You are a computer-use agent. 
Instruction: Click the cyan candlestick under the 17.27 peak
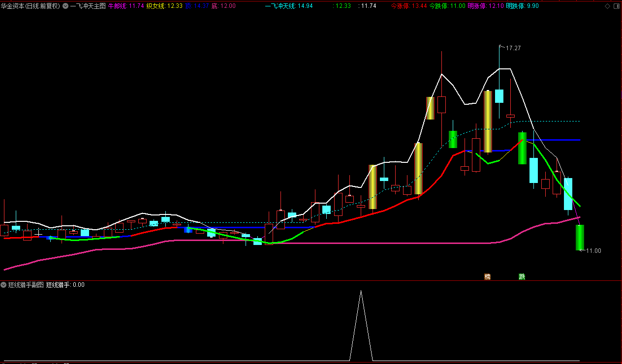tap(499, 96)
